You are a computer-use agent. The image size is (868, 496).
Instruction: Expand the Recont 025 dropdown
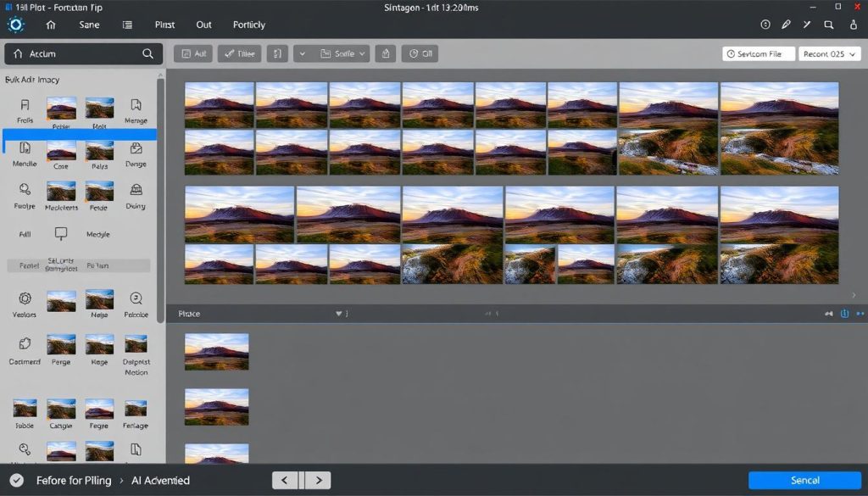(x=828, y=53)
